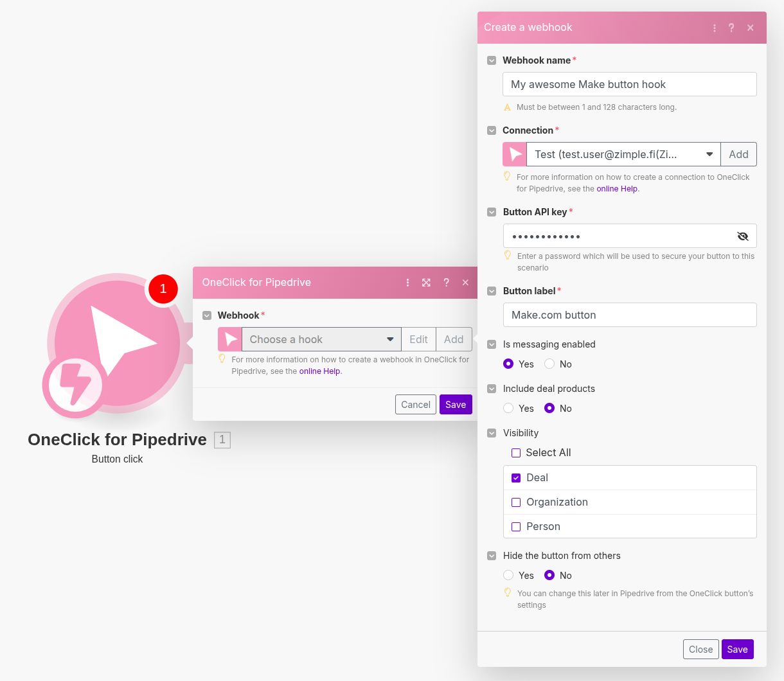Viewport: 784px width, 681px height.
Task: Collapse the Is messaging enabled section
Action: click(x=492, y=344)
